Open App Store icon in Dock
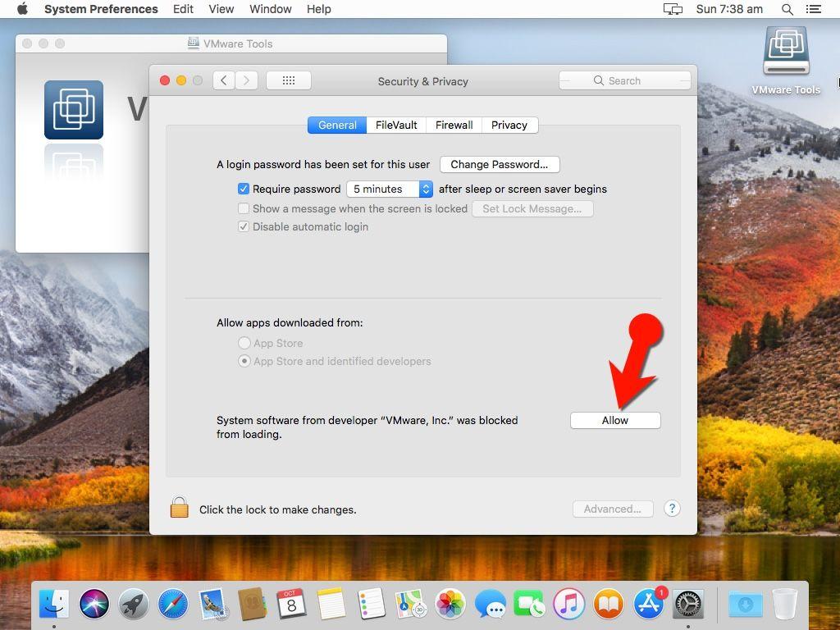The height and width of the screenshot is (630, 840). click(649, 603)
